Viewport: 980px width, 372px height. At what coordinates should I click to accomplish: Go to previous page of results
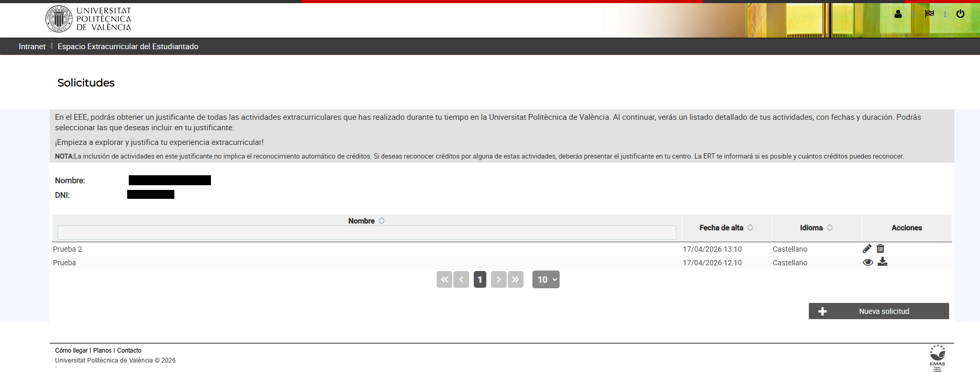pos(461,279)
